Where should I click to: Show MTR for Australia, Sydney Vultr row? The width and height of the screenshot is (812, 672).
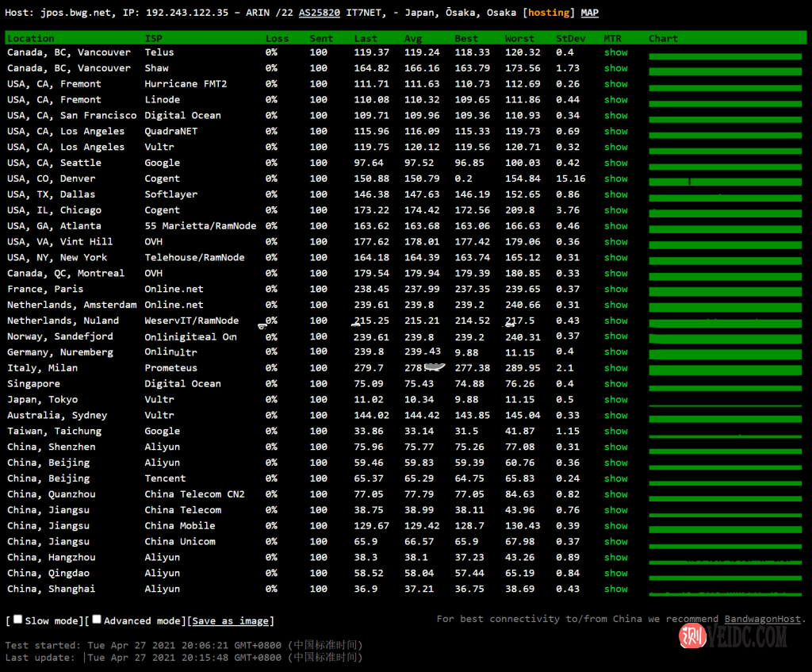pyautogui.click(x=615, y=416)
